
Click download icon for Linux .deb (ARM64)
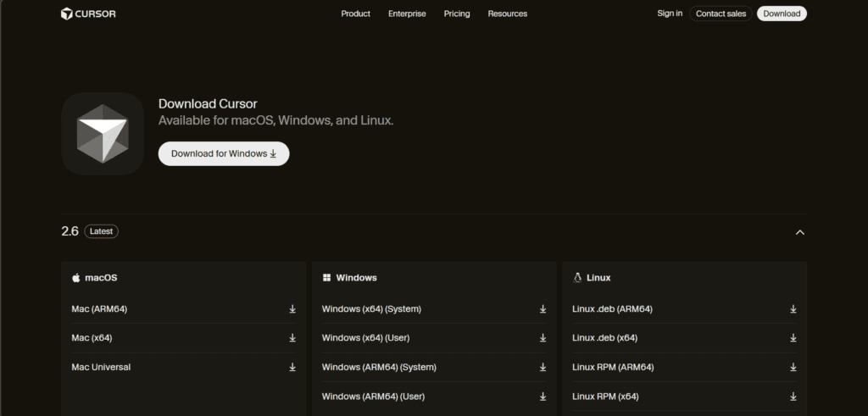pos(793,309)
